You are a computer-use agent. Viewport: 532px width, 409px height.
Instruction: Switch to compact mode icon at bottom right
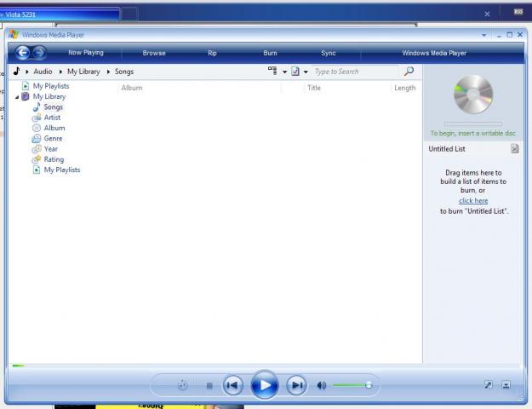pos(506,385)
